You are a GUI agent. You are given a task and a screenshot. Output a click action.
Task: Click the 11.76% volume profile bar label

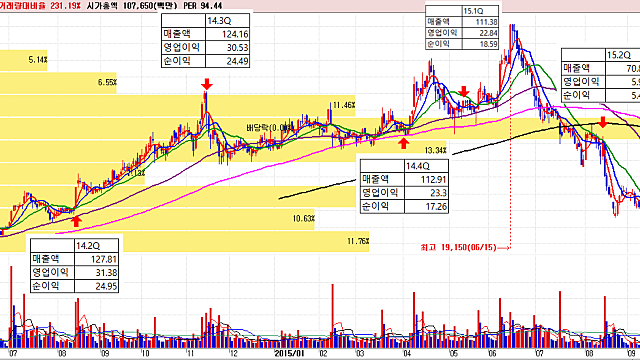[358, 241]
